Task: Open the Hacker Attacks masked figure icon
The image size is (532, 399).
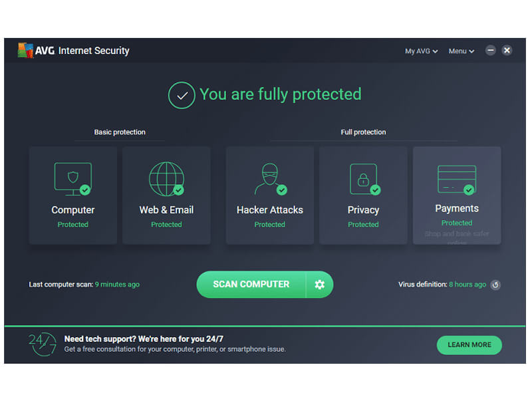Action: 271,179
